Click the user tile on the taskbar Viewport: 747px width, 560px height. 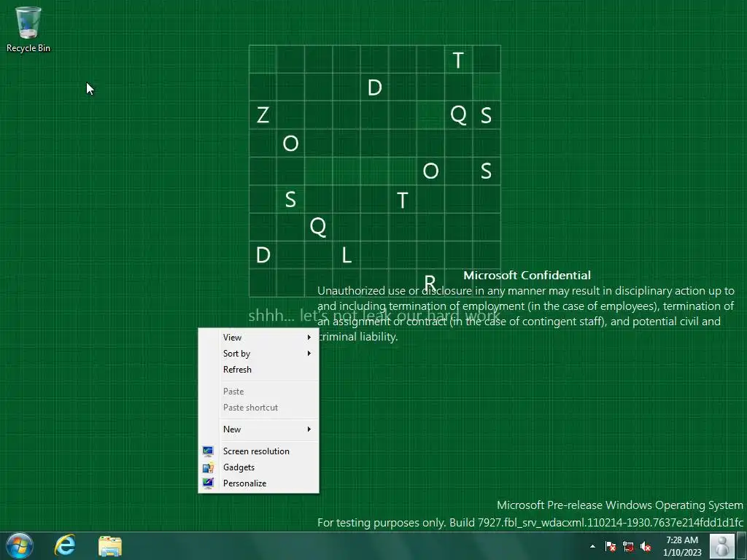point(721,545)
